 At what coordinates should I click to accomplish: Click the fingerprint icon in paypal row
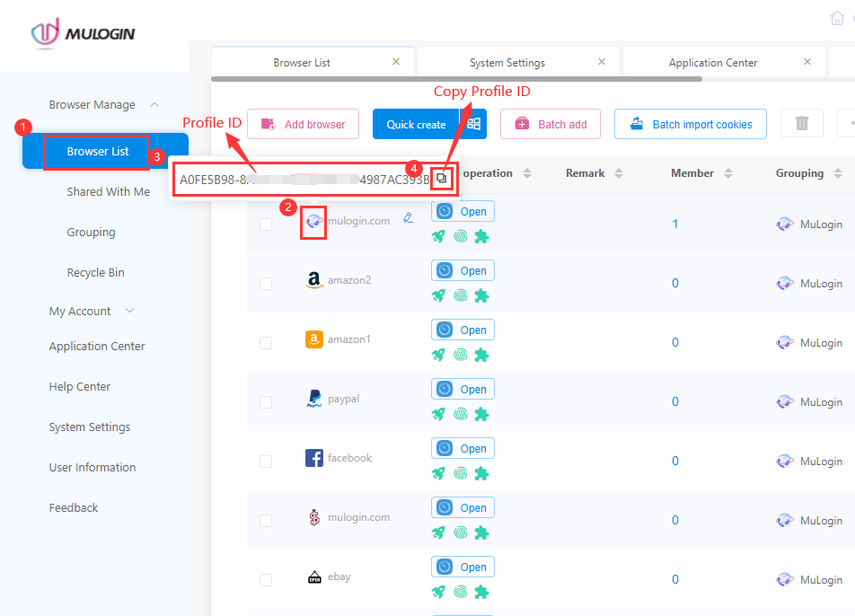460,414
